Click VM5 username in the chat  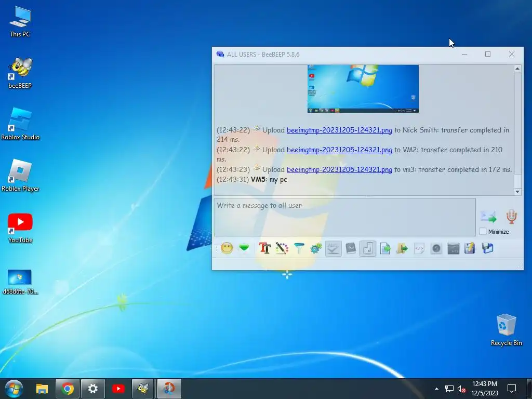click(258, 179)
